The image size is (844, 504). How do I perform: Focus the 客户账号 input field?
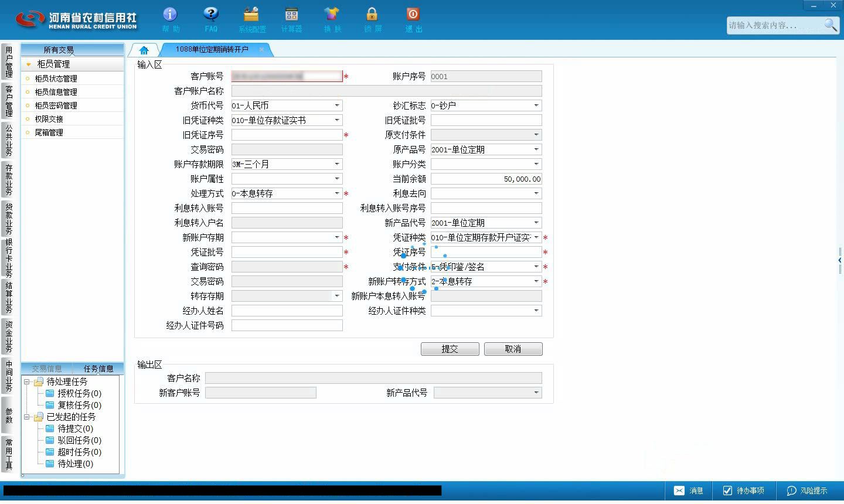(x=287, y=76)
